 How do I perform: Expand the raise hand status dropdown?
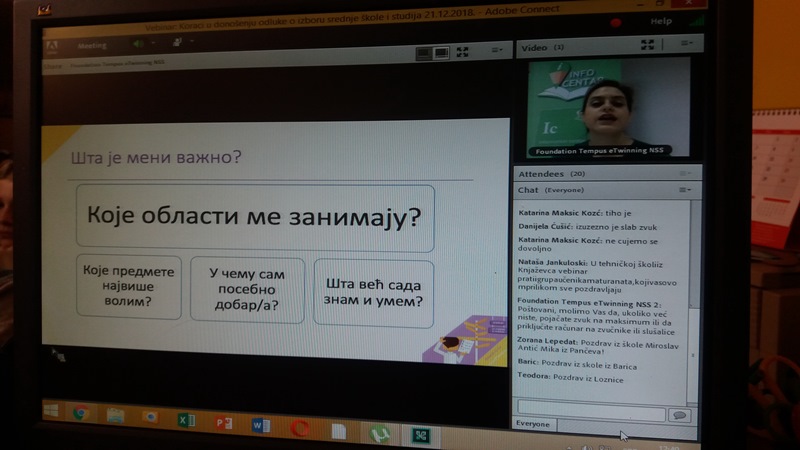[192, 41]
